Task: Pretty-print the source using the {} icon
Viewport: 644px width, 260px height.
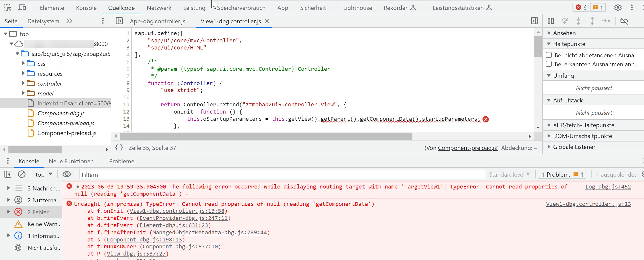Action: [119, 147]
